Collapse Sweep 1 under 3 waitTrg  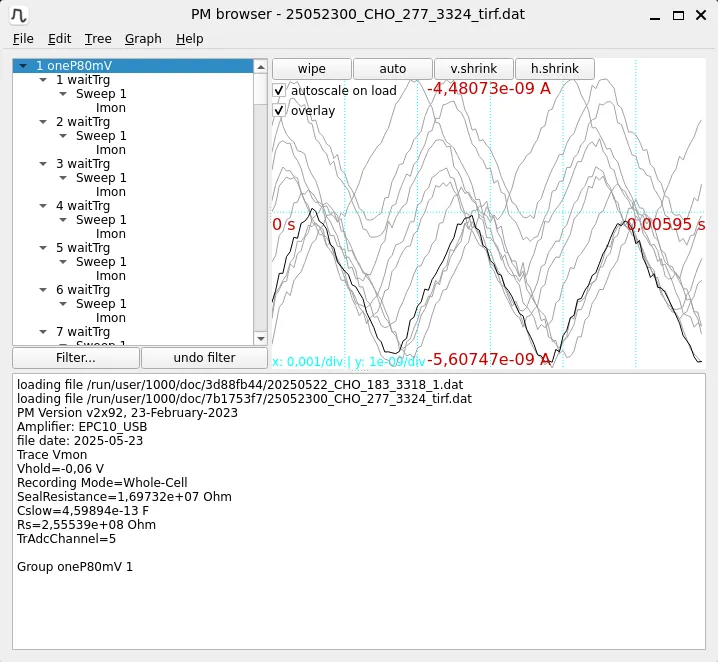63,178
